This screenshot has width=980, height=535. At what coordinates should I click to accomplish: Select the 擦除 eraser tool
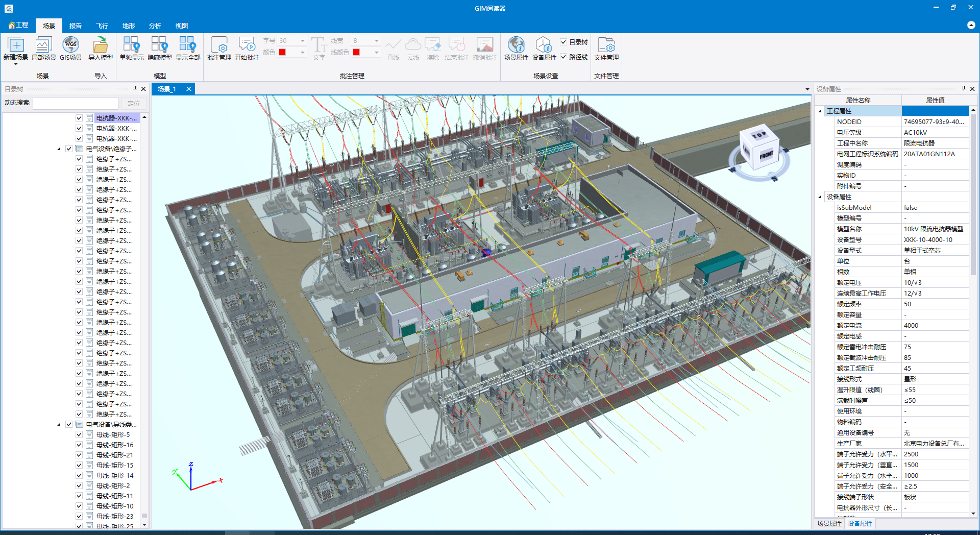tap(433, 49)
